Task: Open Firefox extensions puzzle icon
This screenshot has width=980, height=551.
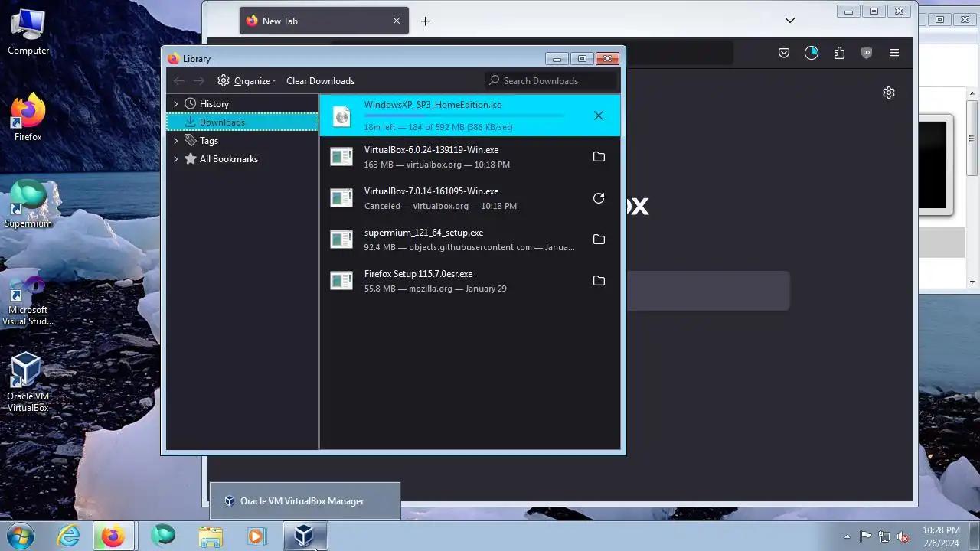Action: [839, 53]
